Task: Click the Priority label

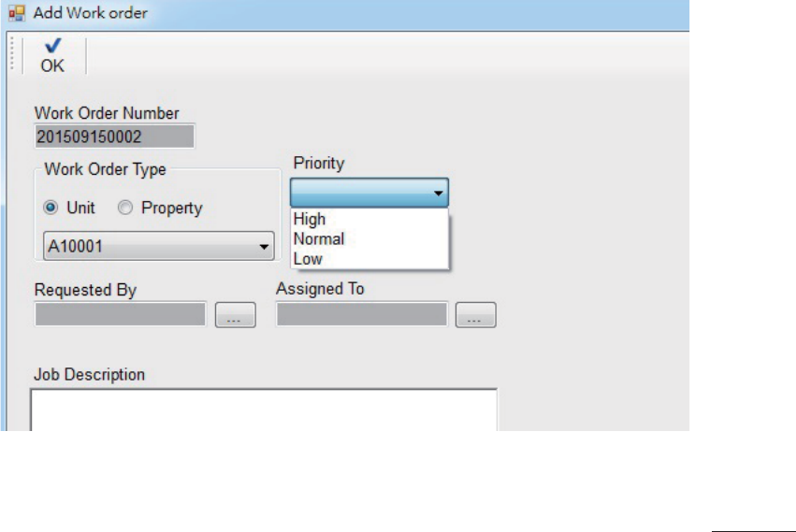Action: (x=319, y=163)
